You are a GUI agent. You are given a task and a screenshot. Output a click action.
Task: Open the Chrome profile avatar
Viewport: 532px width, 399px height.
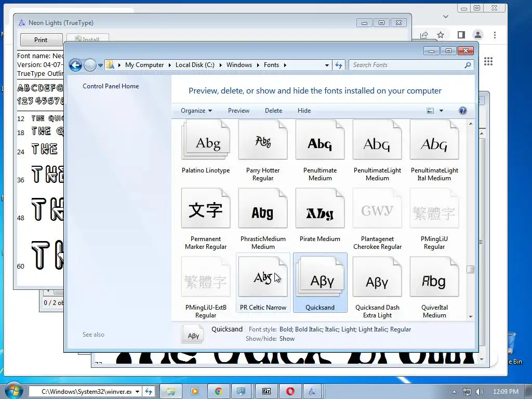[478, 35]
